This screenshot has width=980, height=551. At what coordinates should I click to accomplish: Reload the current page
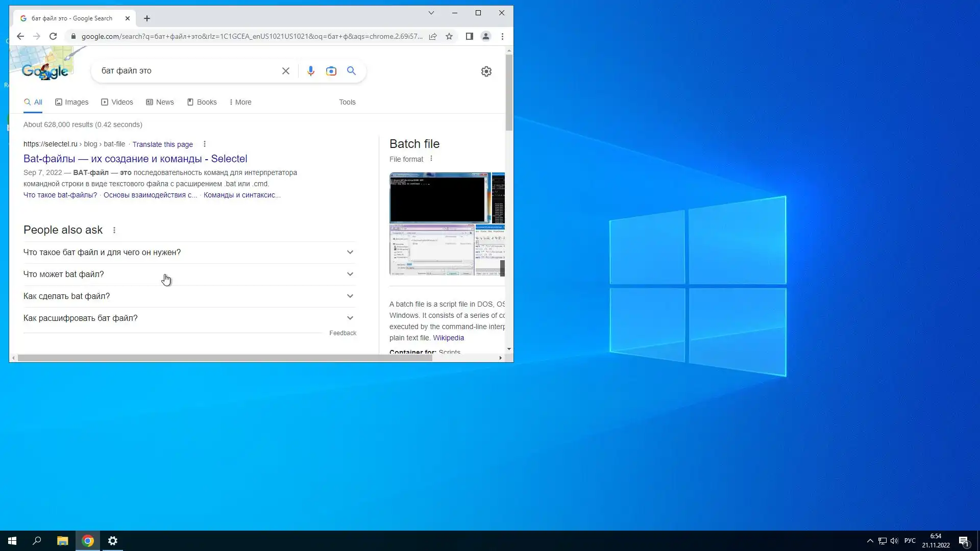(x=53, y=36)
